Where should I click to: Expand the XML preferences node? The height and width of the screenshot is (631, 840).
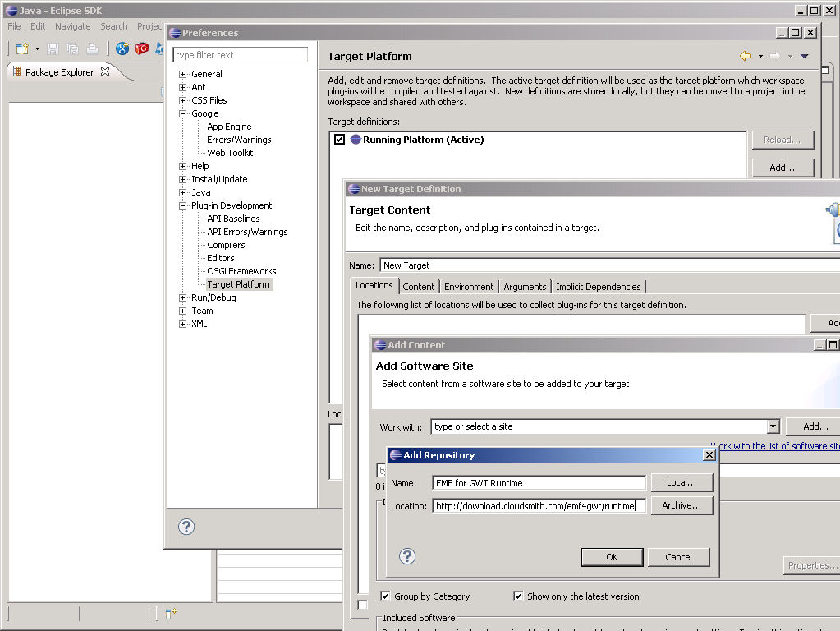[182, 324]
